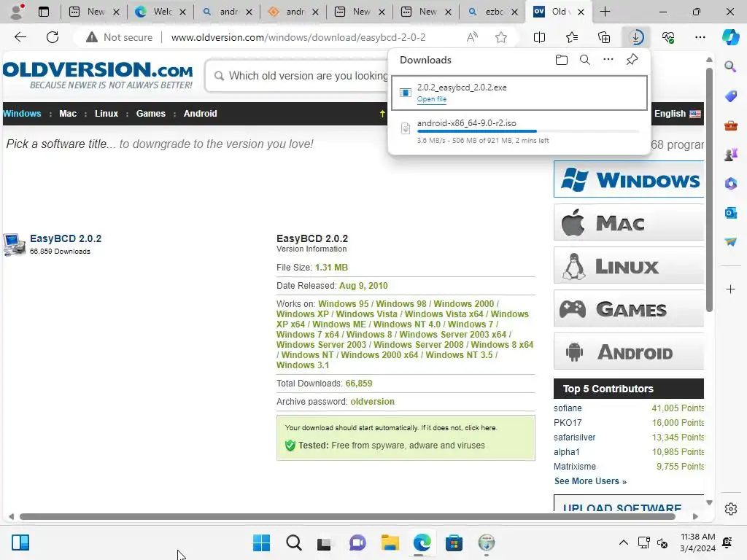Image resolution: width=747 pixels, height=560 pixels.
Task: Open Microsoft Store from taskbar
Action: pos(454,542)
